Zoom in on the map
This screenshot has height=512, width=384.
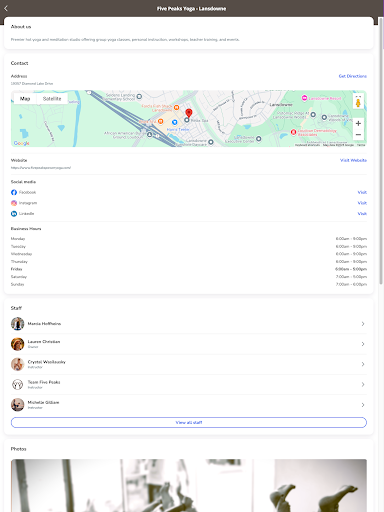358,123
